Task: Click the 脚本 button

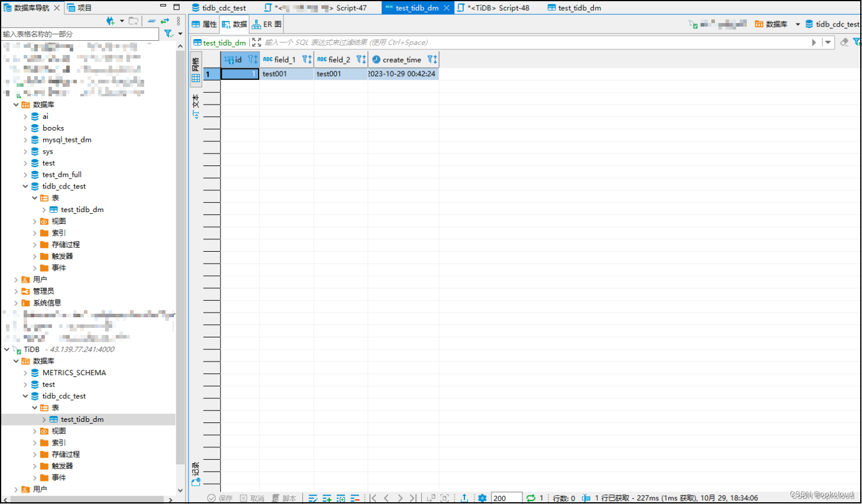Action: click(284, 498)
